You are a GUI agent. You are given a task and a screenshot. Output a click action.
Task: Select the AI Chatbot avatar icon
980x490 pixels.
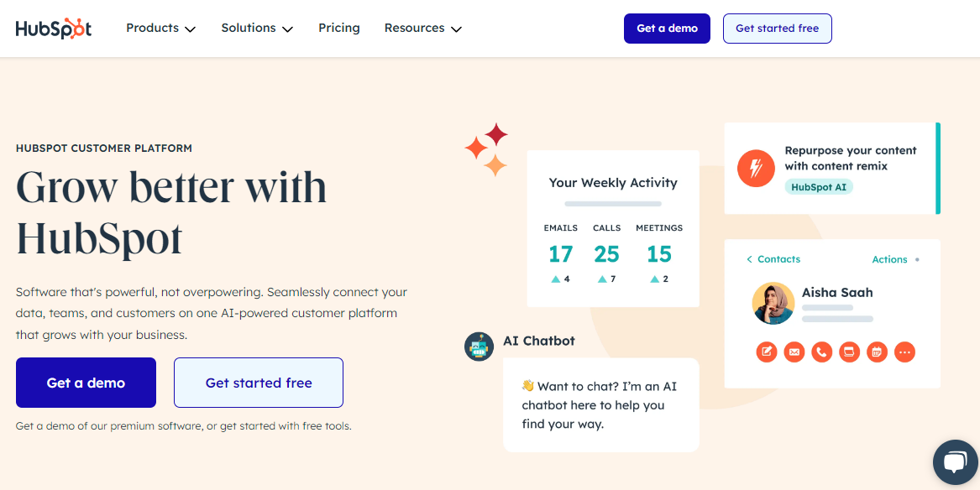pos(479,347)
